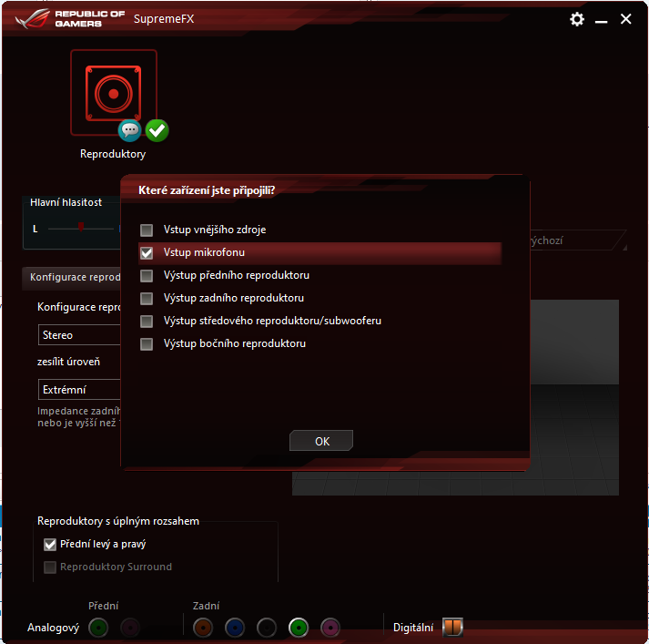The height and width of the screenshot is (644, 649).
Task: Click the Zadní jack group label
Action: click(x=206, y=606)
